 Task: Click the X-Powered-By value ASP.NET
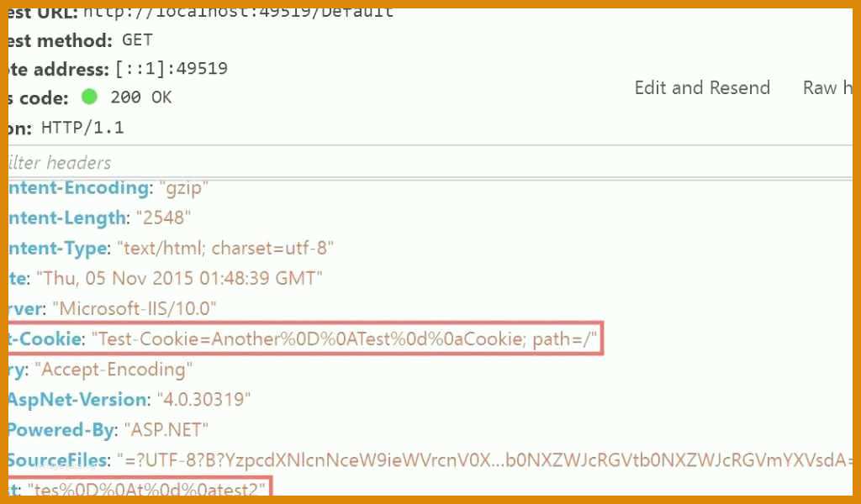tap(166, 429)
